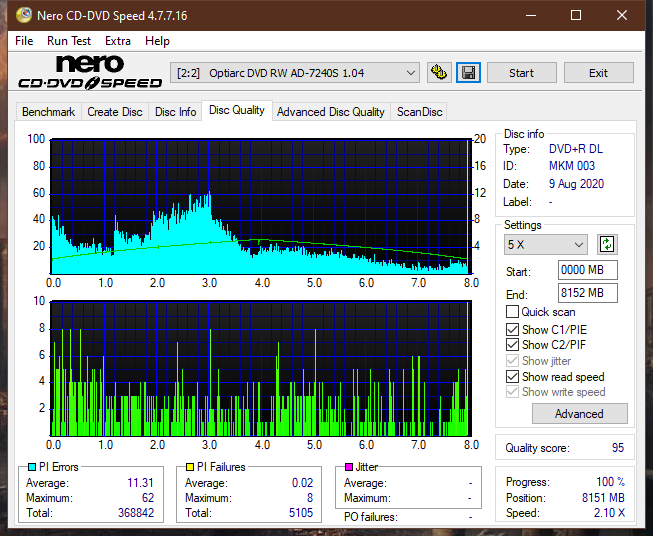Open the drive options icon
The height and width of the screenshot is (536, 653).
439,73
